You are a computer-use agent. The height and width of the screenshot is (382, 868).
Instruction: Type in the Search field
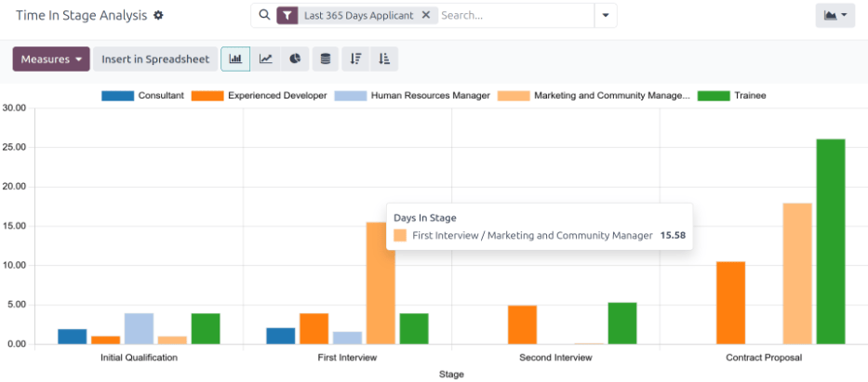[x=512, y=16]
